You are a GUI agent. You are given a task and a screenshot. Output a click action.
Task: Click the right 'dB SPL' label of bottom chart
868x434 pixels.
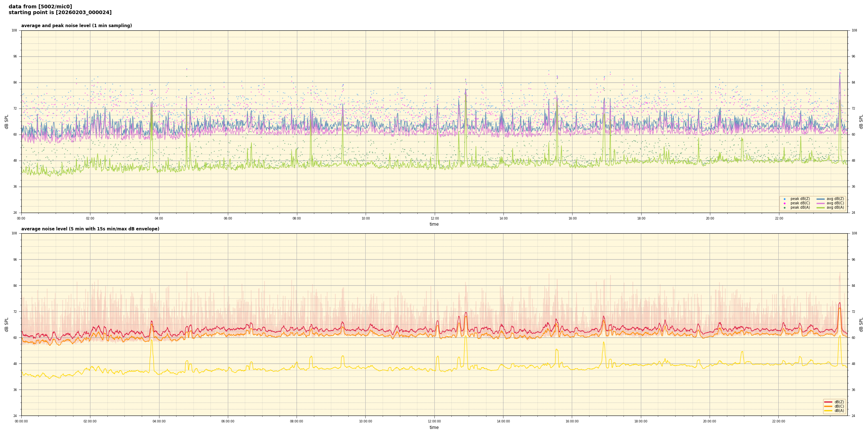click(861, 324)
